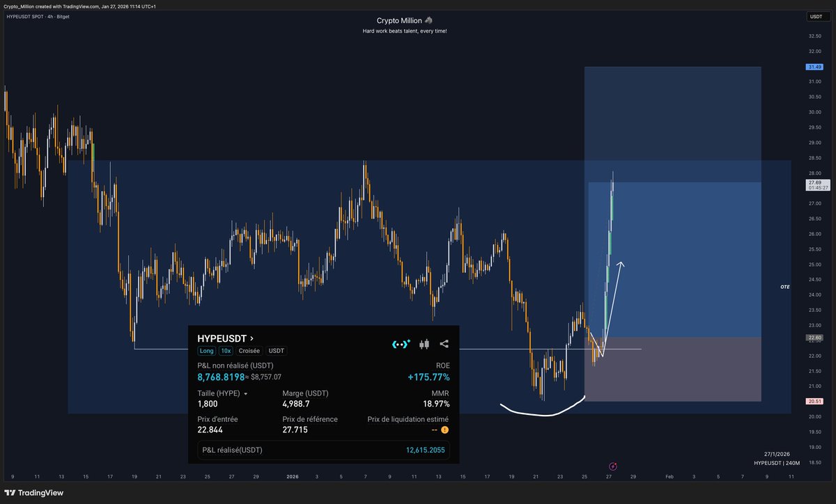This screenshot has width=836, height=504.
Task: Click the bar chart icon in the HYPEUSDT panel
Action: (424, 344)
